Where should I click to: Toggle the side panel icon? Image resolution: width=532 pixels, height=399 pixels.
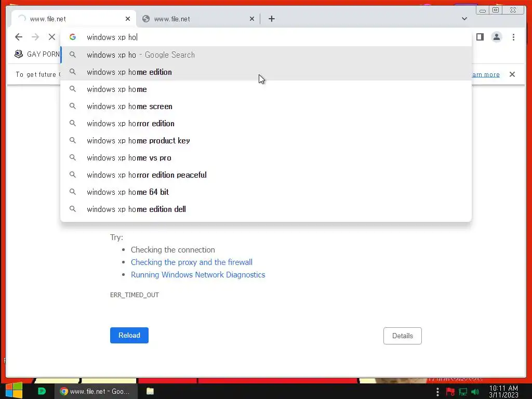[x=480, y=37]
